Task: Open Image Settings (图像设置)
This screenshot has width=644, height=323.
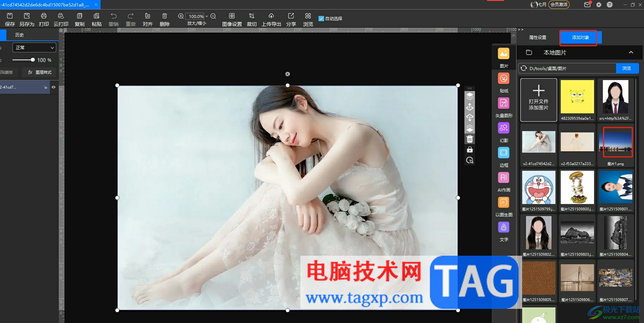Action: pyautogui.click(x=232, y=19)
